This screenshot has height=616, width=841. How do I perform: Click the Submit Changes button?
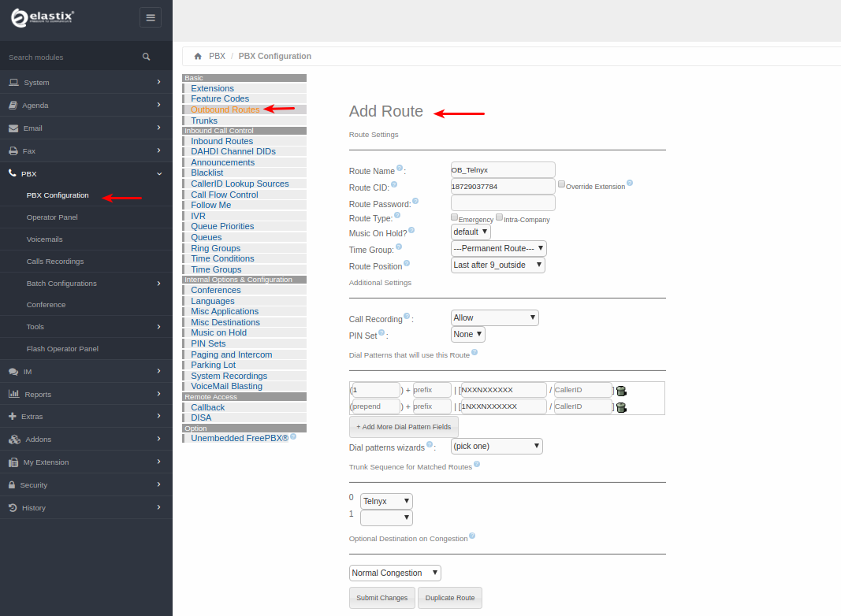pos(382,598)
